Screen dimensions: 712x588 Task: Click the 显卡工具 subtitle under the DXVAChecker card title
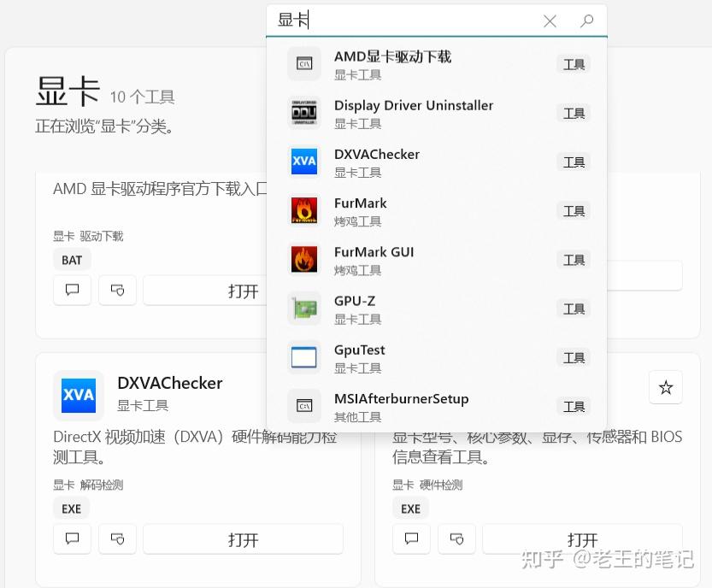(x=143, y=405)
